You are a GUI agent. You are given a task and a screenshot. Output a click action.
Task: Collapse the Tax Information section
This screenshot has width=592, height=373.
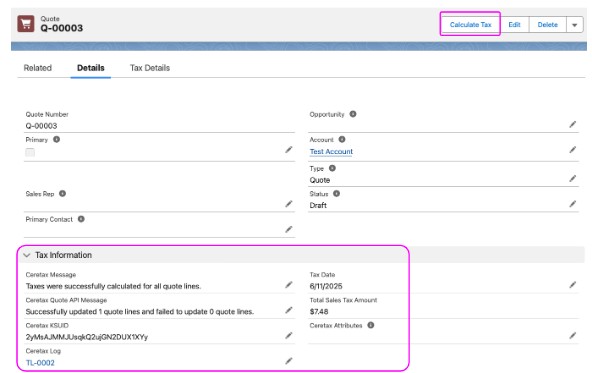pos(26,255)
